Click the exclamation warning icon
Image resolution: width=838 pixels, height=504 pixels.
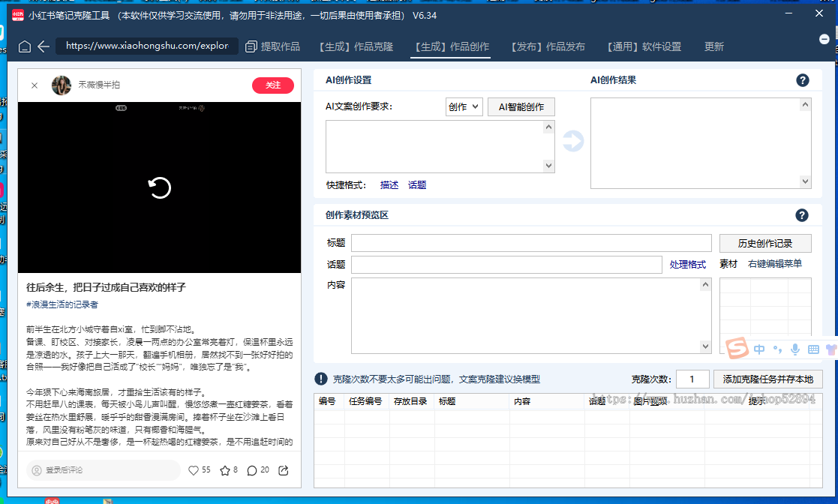point(320,379)
